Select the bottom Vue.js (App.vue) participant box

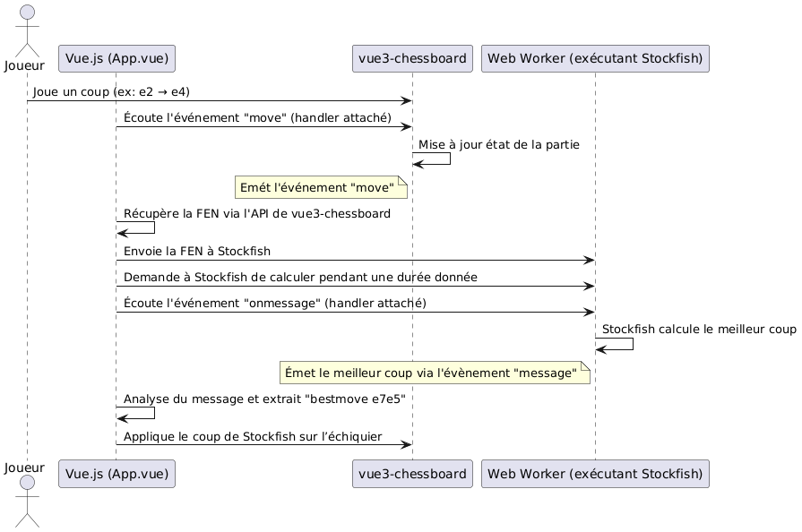[116, 474]
